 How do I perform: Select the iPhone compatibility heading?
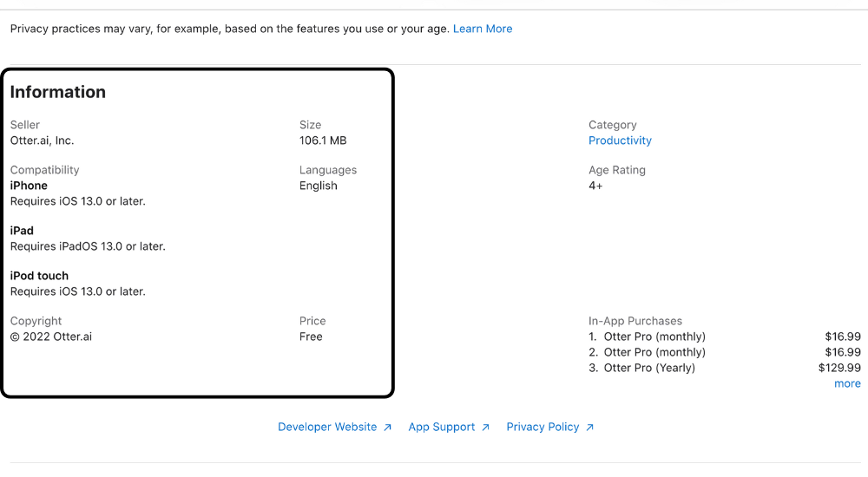pos(29,186)
